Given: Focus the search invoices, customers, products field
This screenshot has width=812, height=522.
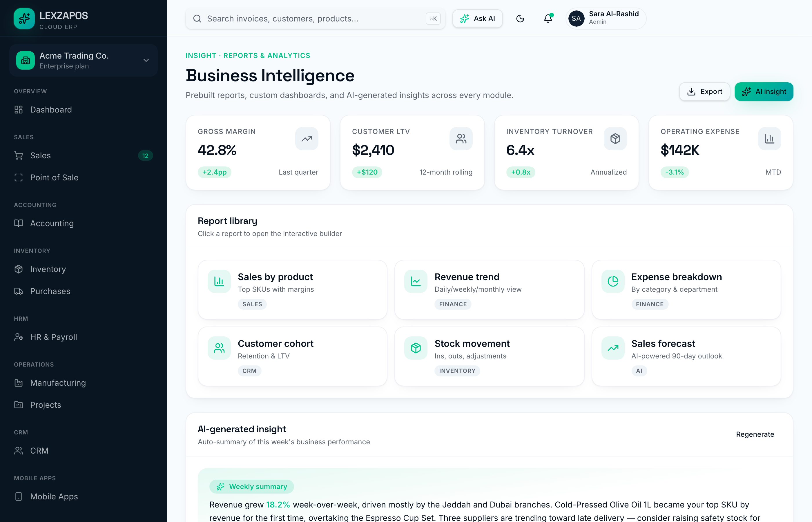Looking at the screenshot, I should click(x=315, y=19).
